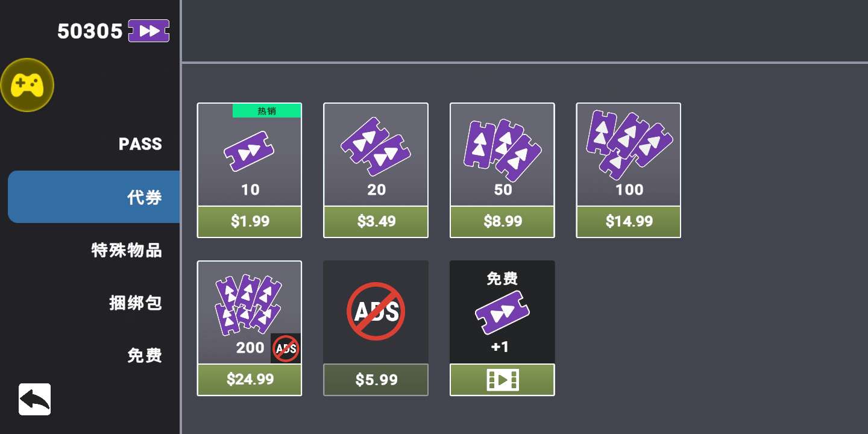The height and width of the screenshot is (434, 868).
Task: Buy remove-ads for $5.99
Action: (x=376, y=380)
